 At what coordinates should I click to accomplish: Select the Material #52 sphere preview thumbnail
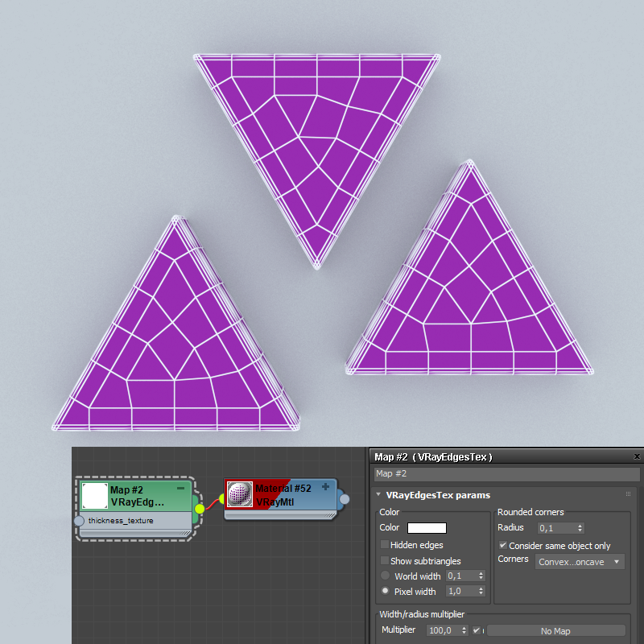(x=240, y=494)
